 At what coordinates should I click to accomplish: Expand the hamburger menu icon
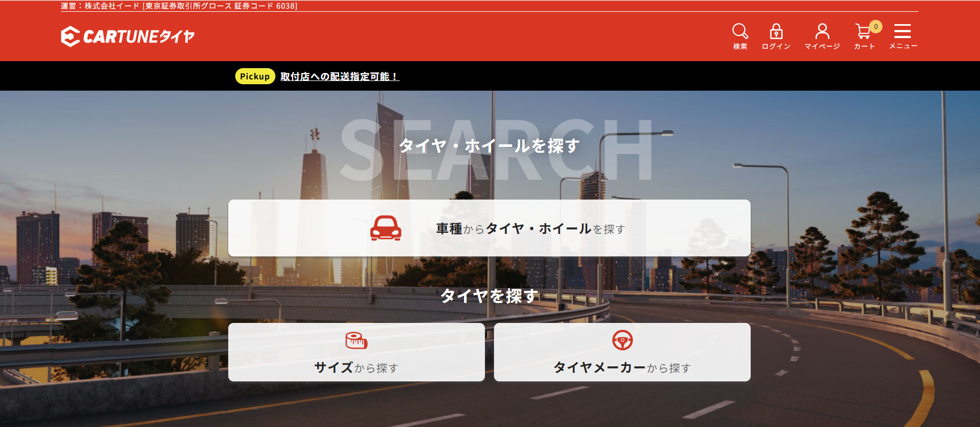[x=902, y=31]
